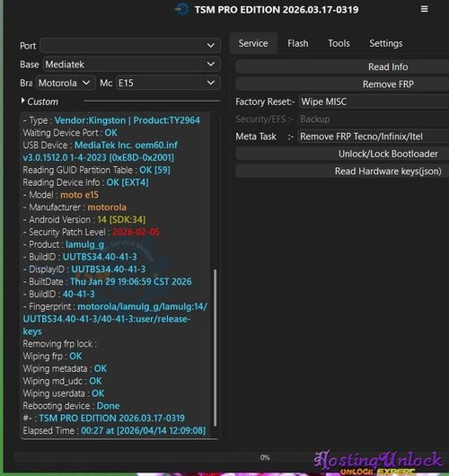This screenshot has height=476, width=449.
Task: Open the Brand Motorola dropdown
Action: point(66,83)
